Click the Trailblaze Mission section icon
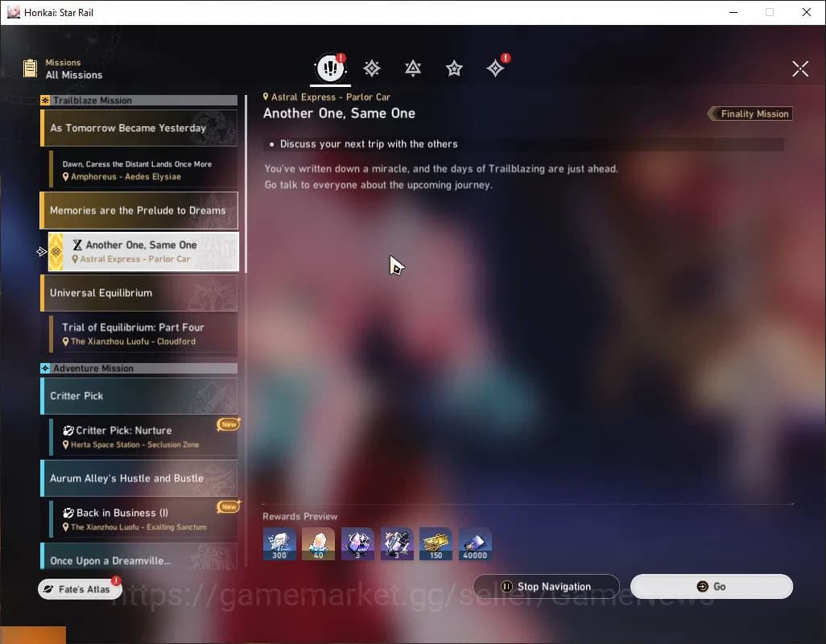The height and width of the screenshot is (644, 826). pos(45,100)
